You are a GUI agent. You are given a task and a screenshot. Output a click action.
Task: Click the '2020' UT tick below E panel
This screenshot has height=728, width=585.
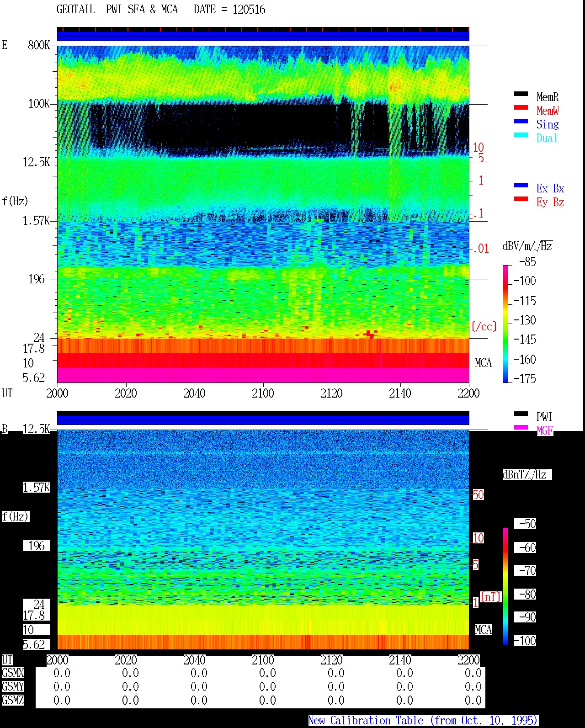tap(126, 393)
